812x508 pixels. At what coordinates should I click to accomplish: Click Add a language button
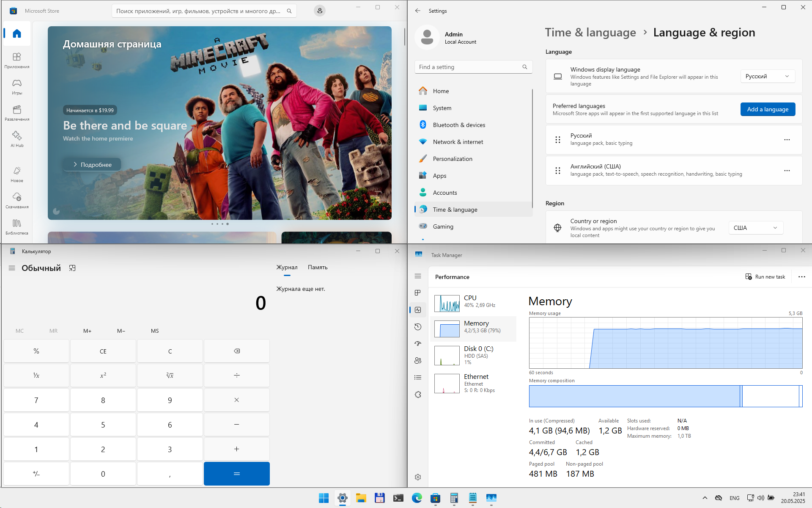[x=768, y=109]
